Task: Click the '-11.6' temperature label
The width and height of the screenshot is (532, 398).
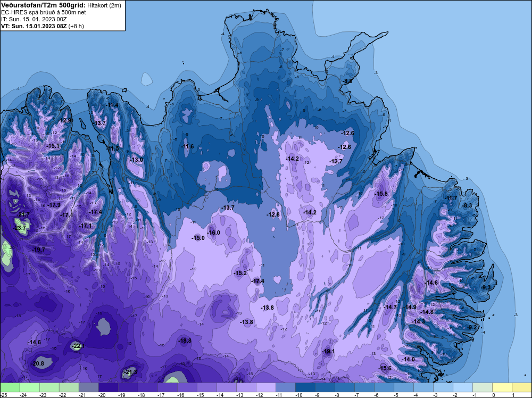Action: click(187, 146)
